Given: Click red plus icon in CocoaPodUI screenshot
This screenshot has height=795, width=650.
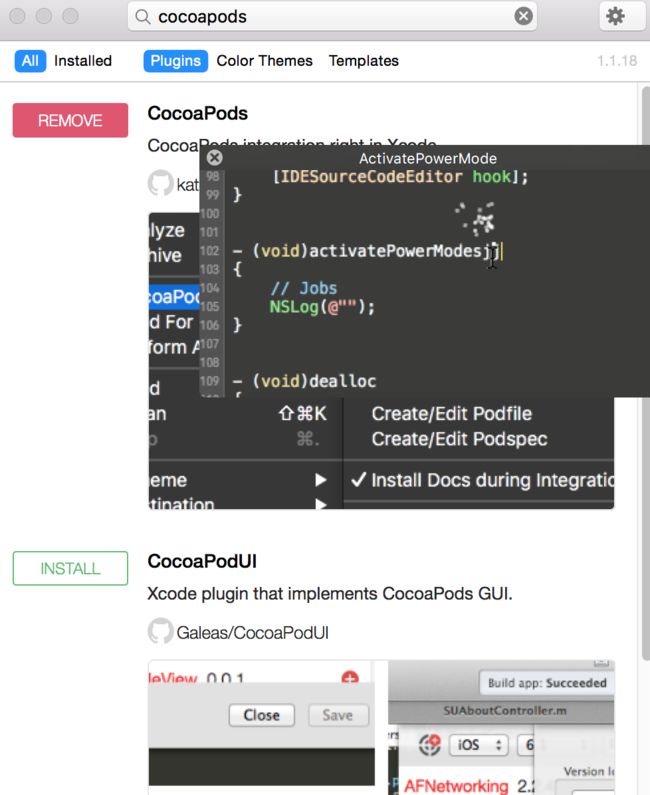Looking at the screenshot, I should tap(350, 677).
